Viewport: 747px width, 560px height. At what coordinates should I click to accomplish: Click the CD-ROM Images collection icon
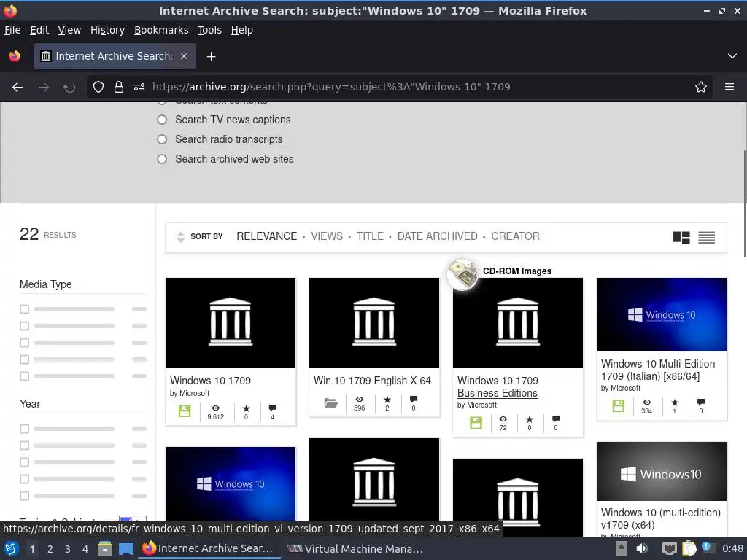(x=462, y=274)
